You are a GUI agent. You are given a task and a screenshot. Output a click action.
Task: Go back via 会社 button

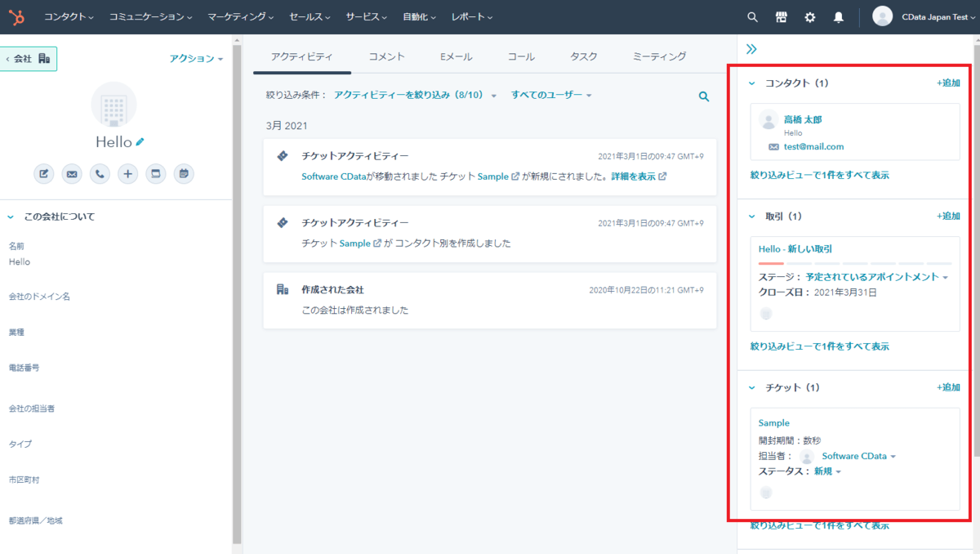pyautogui.click(x=28, y=59)
